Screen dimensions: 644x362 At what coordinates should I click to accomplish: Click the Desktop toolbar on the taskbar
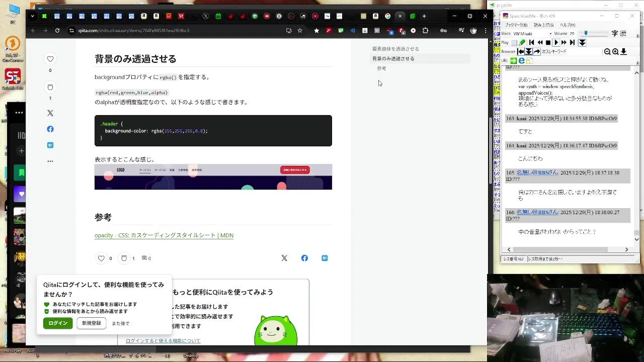click(x=191, y=356)
